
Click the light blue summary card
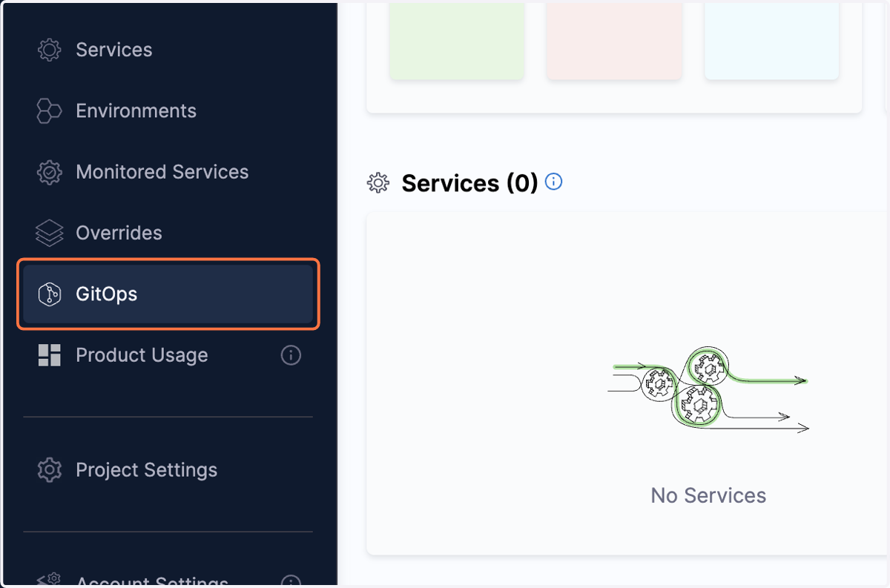pyautogui.click(x=771, y=41)
